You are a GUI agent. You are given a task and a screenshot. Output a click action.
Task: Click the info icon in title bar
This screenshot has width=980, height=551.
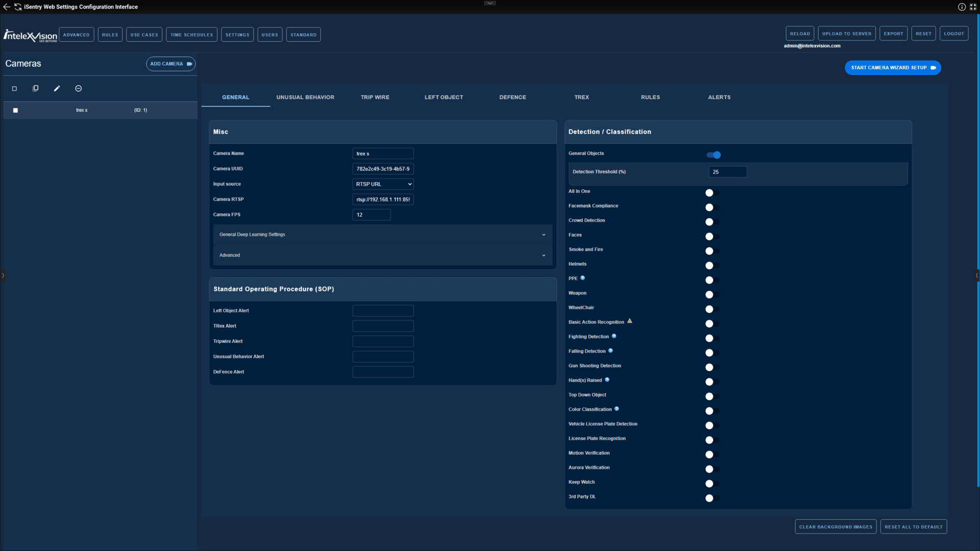(x=962, y=7)
